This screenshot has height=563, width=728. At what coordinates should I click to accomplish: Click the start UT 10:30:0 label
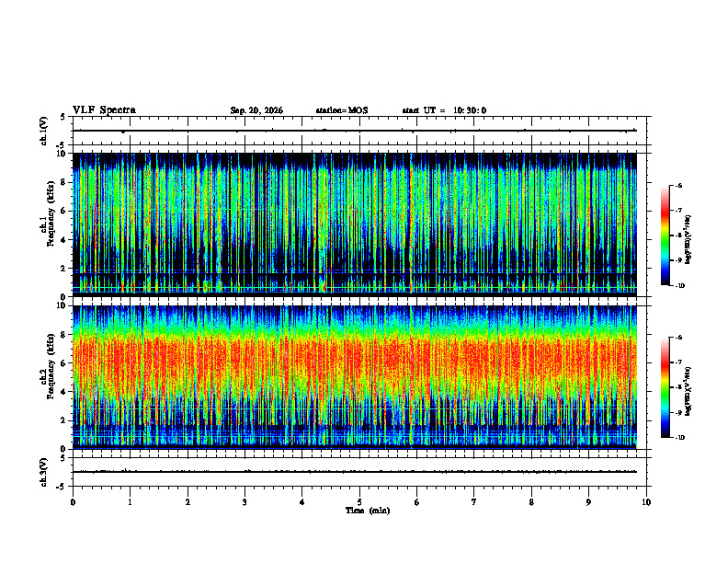pyautogui.click(x=444, y=110)
